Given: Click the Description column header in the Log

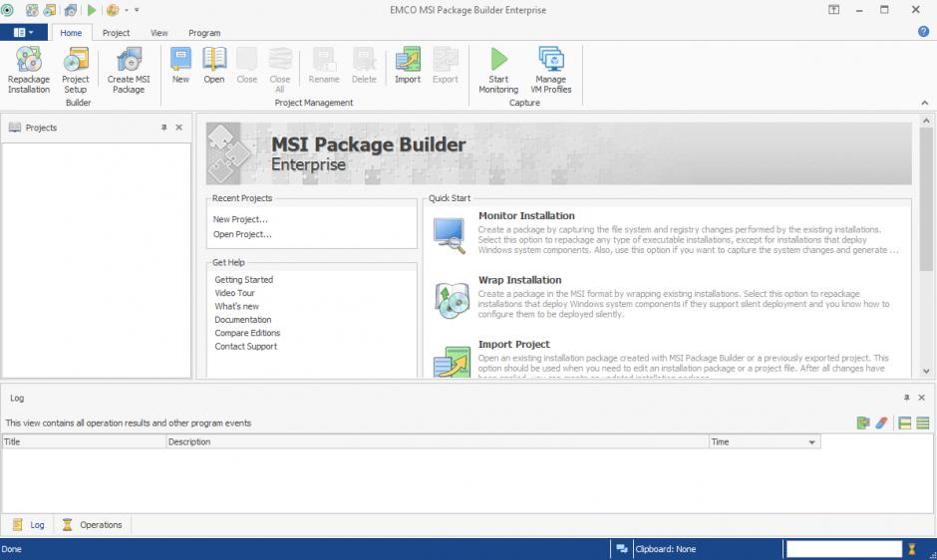Looking at the screenshot, I should click(437, 441).
